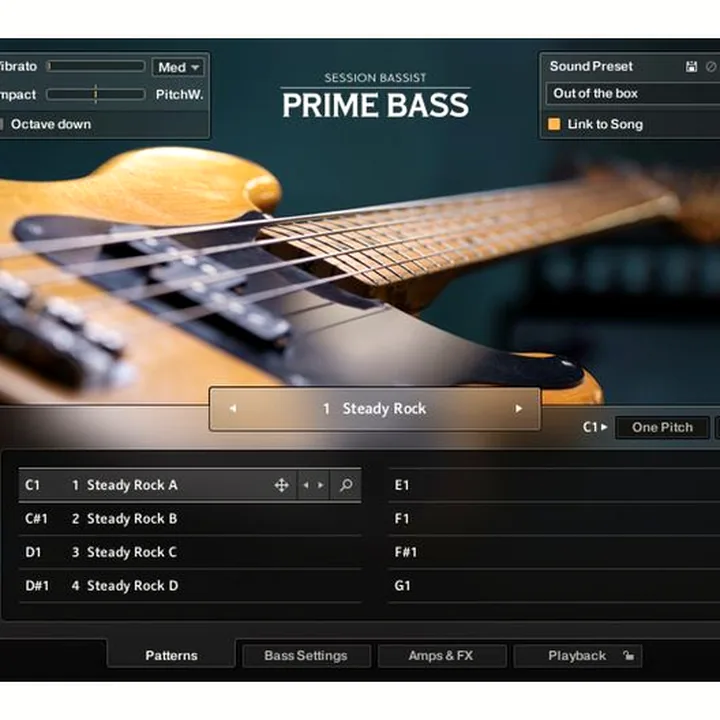Select pattern 2 Steady Rock B
The image size is (720, 720).
tap(189, 518)
